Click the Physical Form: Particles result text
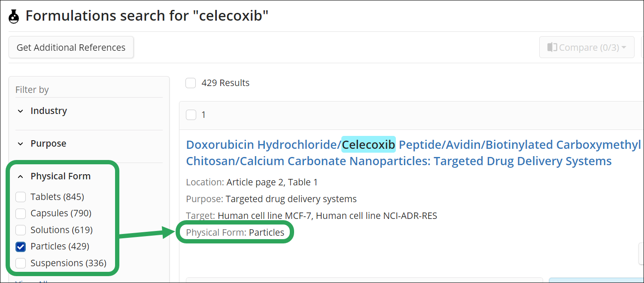This screenshot has height=283, width=644. [x=235, y=233]
